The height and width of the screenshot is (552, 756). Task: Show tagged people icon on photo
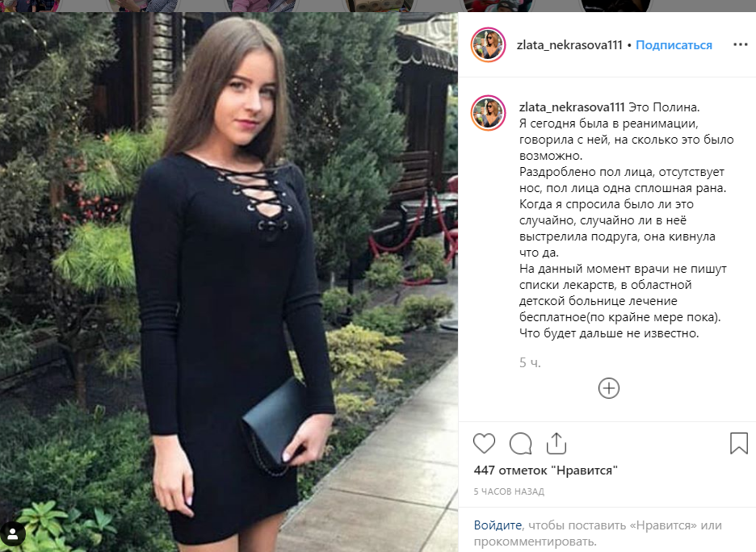13,533
